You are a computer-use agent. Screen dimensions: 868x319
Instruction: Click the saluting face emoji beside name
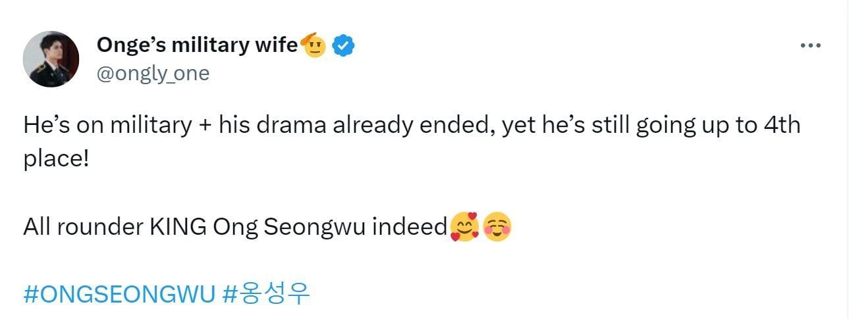313,45
